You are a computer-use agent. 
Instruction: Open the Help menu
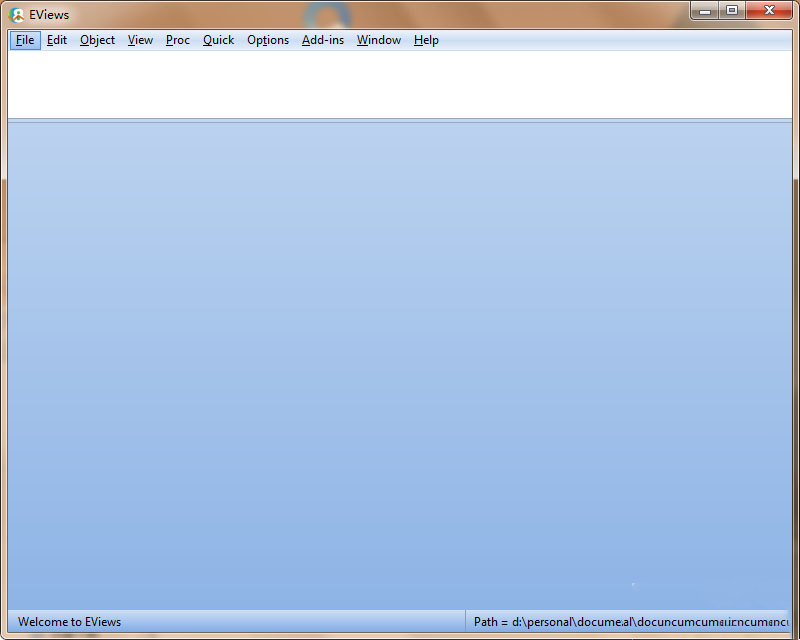coord(425,40)
